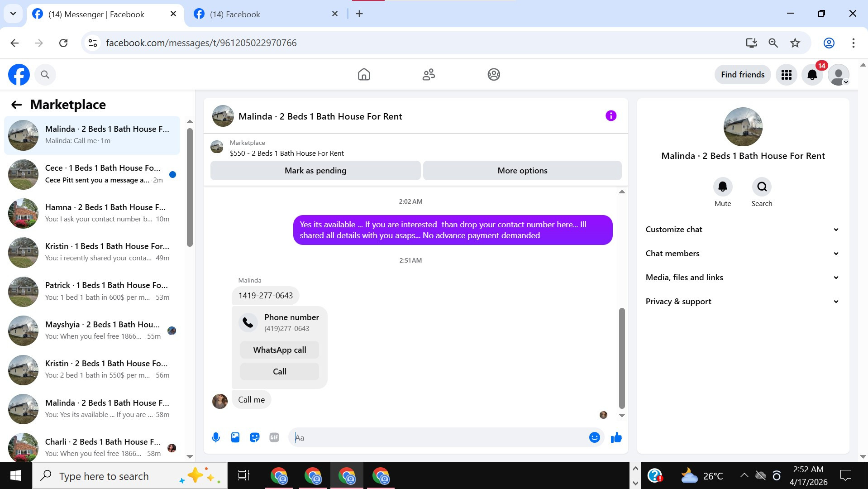Choose a sticker with the sticker icon
Viewport: 868px width, 489px height.
tap(255, 437)
